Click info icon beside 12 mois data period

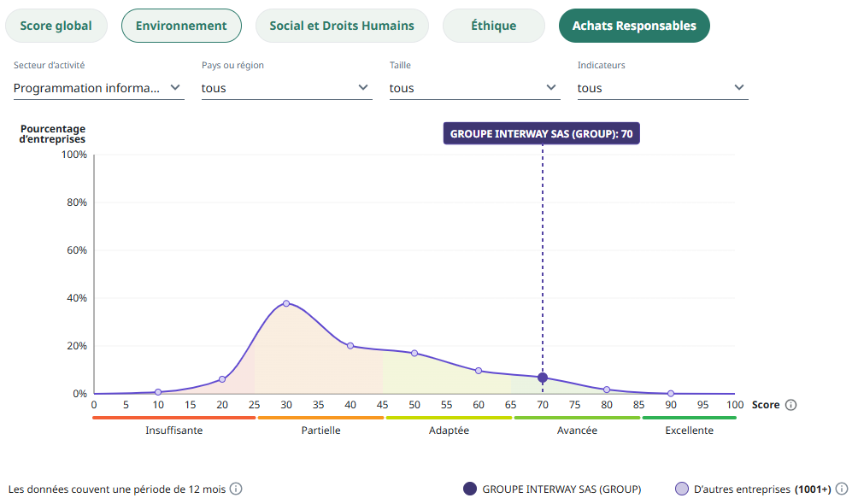point(236,489)
